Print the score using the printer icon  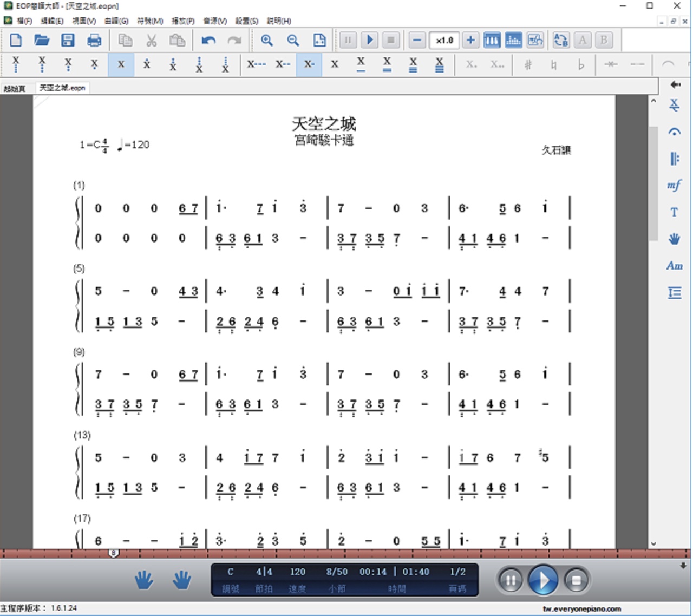click(94, 40)
